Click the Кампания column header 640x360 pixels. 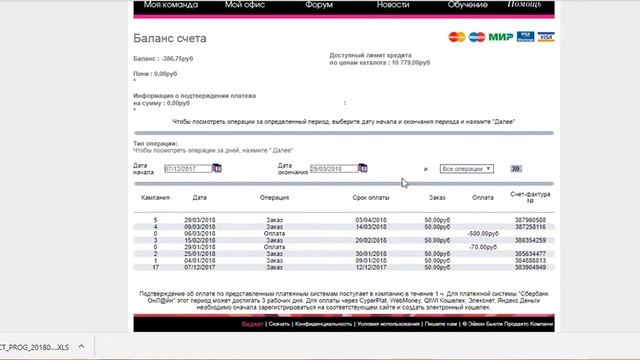(155, 198)
